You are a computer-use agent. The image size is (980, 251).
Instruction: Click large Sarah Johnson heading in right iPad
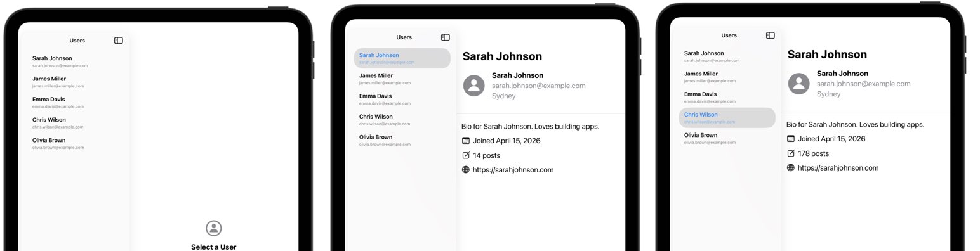[827, 55]
